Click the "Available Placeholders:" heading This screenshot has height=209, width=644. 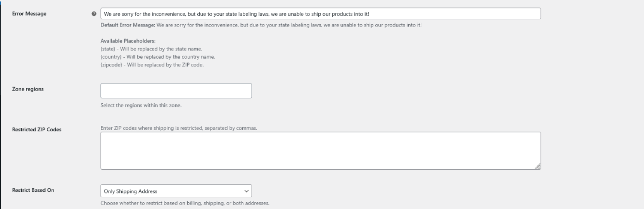tap(128, 41)
